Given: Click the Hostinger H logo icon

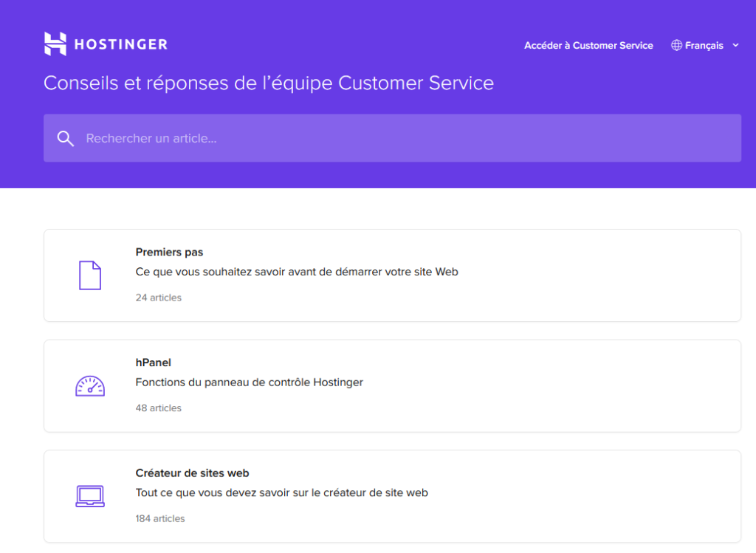Looking at the screenshot, I should (55, 44).
